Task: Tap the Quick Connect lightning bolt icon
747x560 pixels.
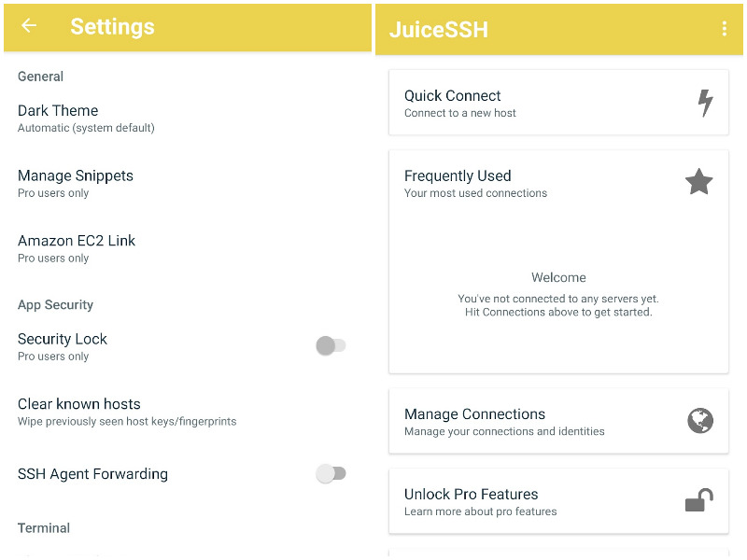Action: pyautogui.click(x=706, y=103)
